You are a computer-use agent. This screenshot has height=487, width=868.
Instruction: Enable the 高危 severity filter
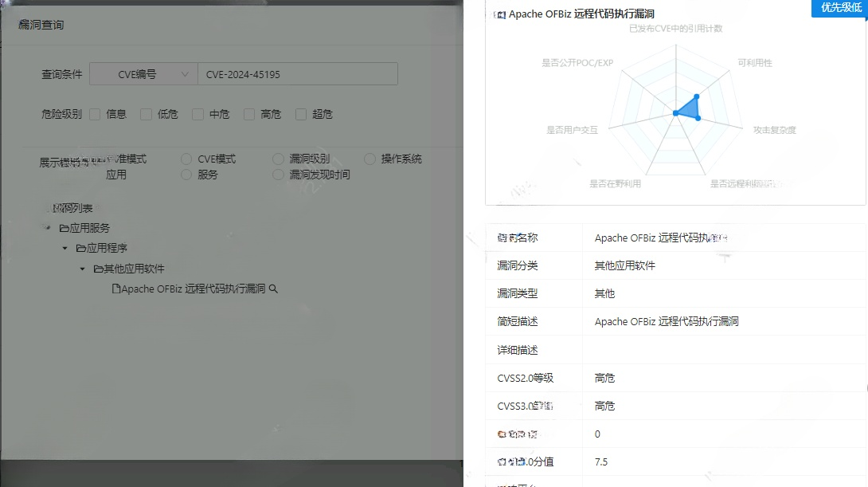tap(248, 114)
